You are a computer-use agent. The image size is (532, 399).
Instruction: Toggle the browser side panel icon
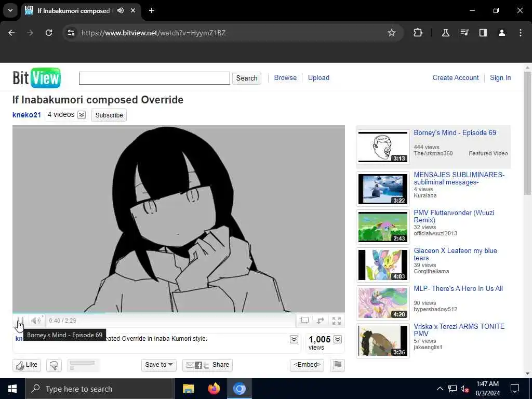point(483,33)
